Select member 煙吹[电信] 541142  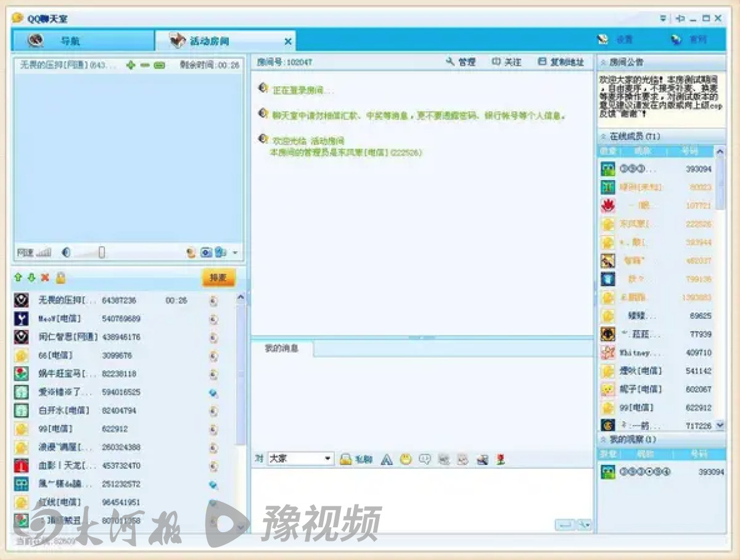pyautogui.click(x=656, y=371)
